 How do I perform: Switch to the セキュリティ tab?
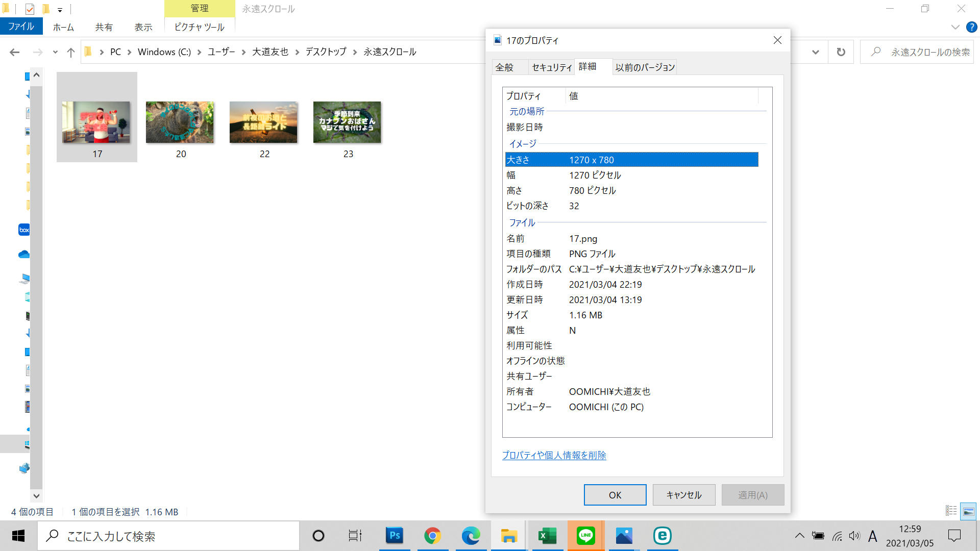(x=551, y=67)
